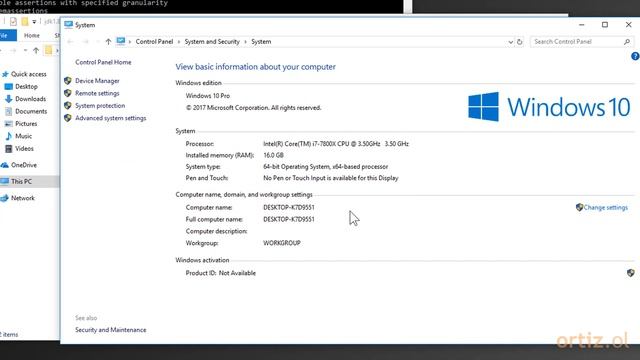Image resolution: width=640 pixels, height=360 pixels.
Task: Go up one level in System window
Action: pos(108,42)
